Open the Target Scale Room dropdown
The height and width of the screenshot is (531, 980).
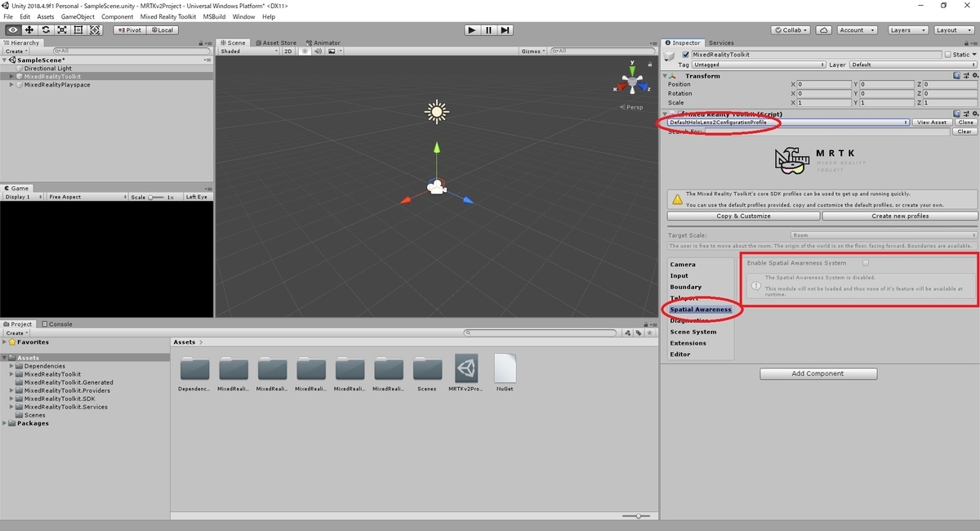pos(883,235)
